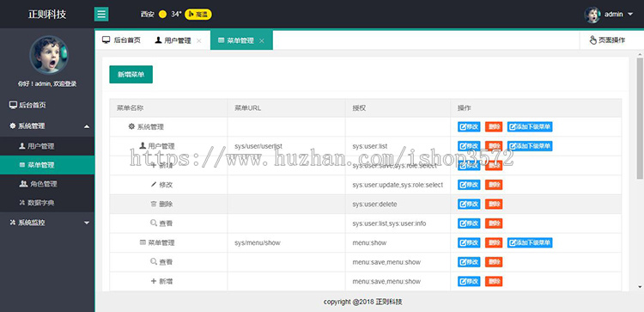Click the magnifier icon in the sys:user:list,sys:user:info row
The height and width of the screenshot is (312, 644).
click(x=154, y=223)
